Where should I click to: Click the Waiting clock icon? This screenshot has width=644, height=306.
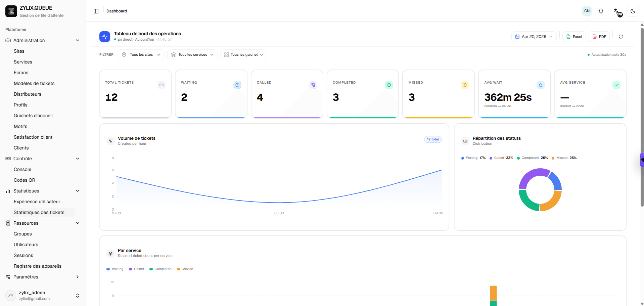[x=237, y=85]
